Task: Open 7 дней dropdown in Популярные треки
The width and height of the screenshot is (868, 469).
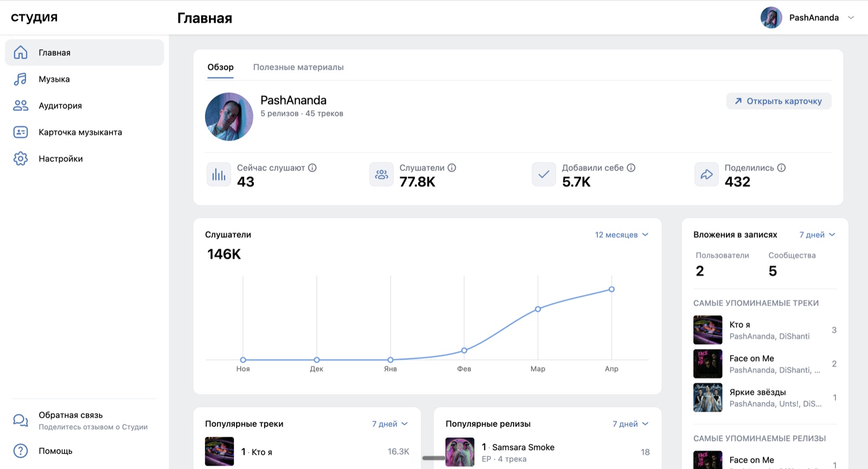Action: tap(390, 424)
